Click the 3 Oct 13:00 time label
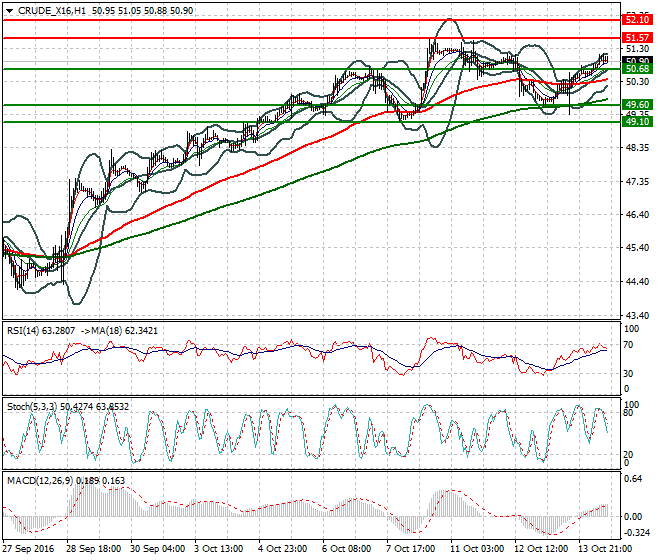 point(218,549)
